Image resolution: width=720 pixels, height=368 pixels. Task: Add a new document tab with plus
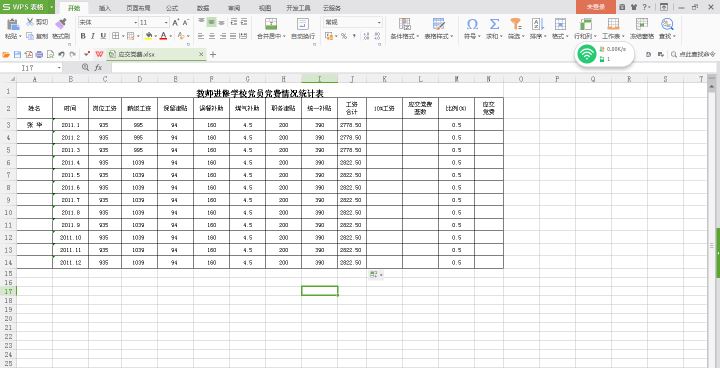pyautogui.click(x=213, y=54)
